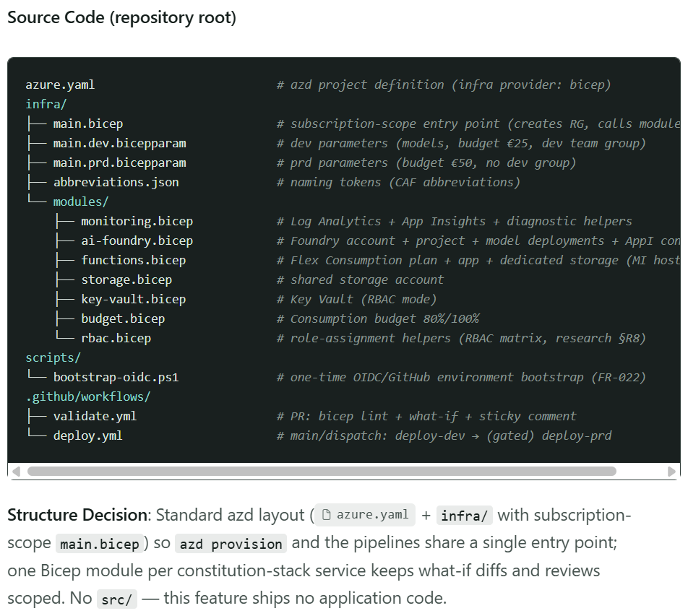Click 'rbac.bicep' module entry
This screenshot has height=616, width=688.
click(x=116, y=338)
